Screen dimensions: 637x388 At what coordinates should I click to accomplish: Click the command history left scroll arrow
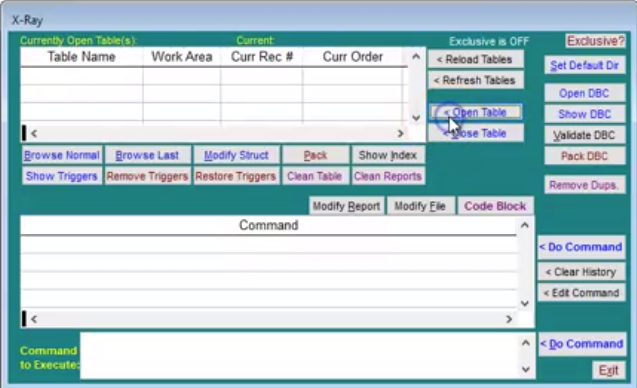pyautogui.click(x=34, y=319)
